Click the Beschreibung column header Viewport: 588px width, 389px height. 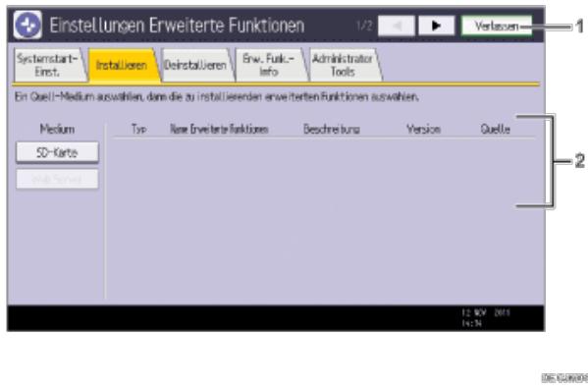(332, 129)
